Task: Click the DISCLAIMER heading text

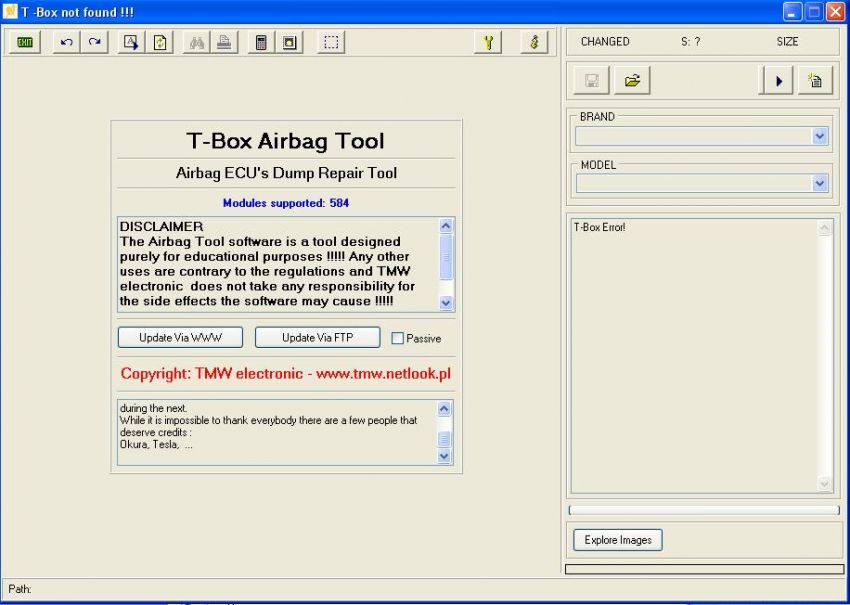Action: click(x=162, y=227)
